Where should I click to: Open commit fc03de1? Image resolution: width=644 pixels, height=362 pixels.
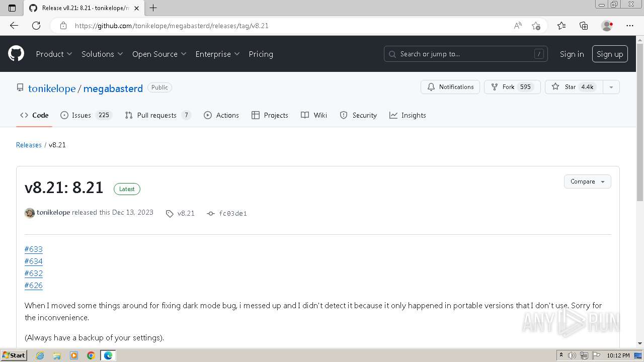[x=232, y=213]
